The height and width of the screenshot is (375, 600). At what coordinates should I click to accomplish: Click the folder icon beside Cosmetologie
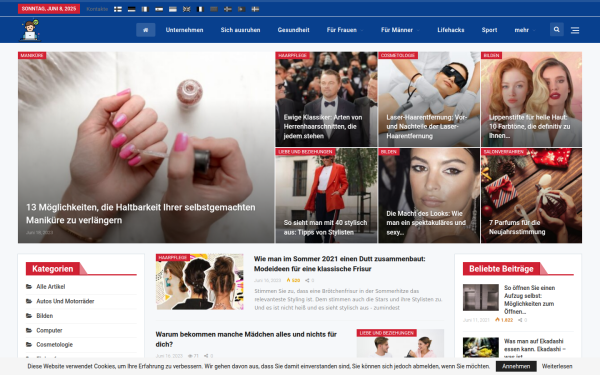click(x=29, y=344)
